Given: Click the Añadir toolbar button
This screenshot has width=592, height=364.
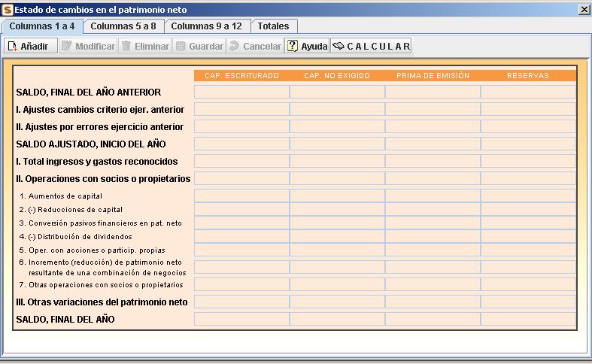Looking at the screenshot, I should click(27, 46).
